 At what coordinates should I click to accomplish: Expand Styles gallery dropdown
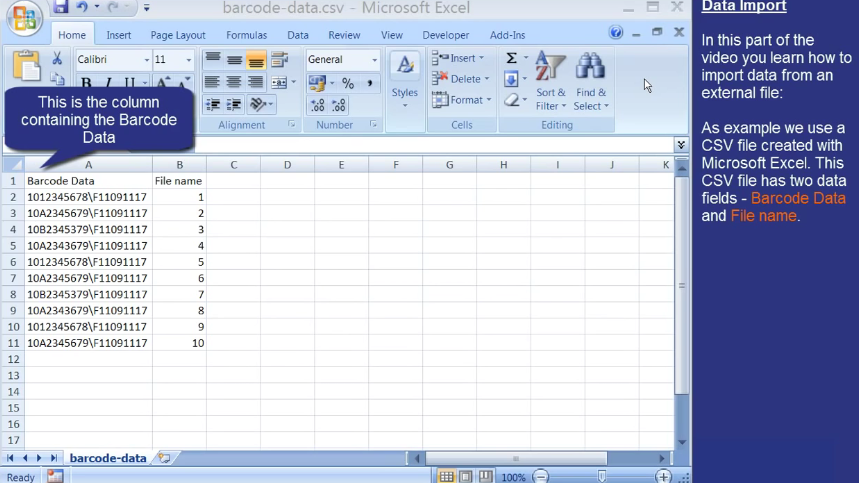(405, 106)
